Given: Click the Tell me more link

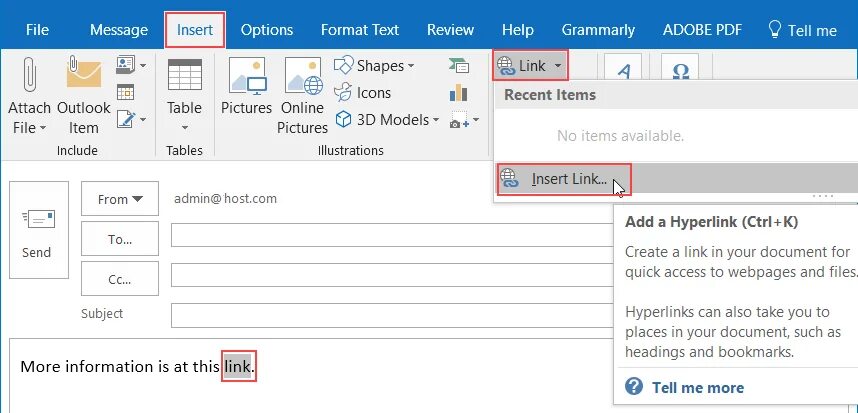Looking at the screenshot, I should click(697, 387).
